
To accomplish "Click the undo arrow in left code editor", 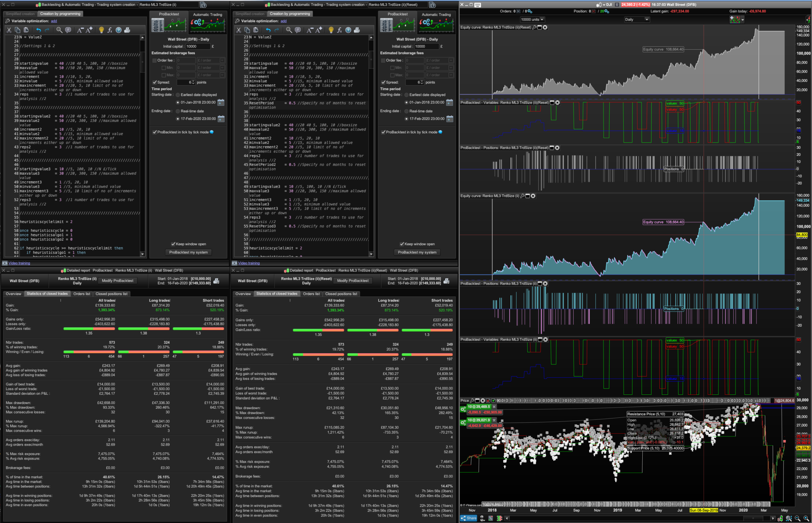I will [x=38, y=30].
